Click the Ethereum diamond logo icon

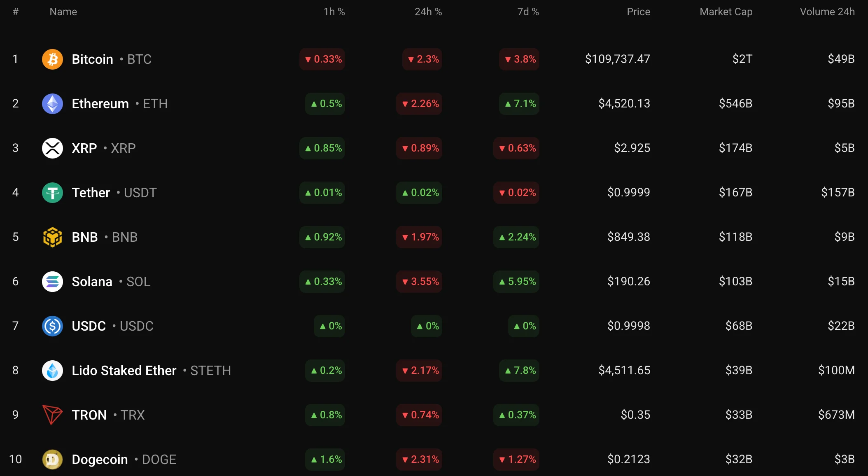(x=52, y=104)
